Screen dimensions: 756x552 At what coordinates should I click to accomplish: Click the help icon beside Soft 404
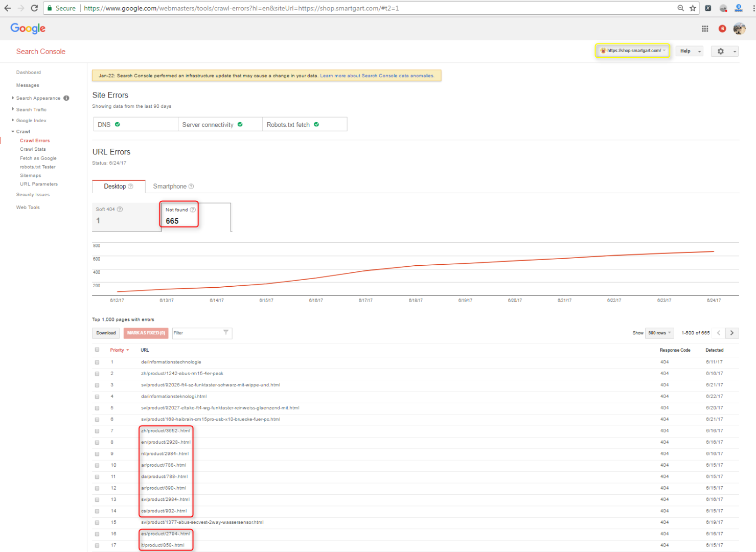(x=120, y=209)
